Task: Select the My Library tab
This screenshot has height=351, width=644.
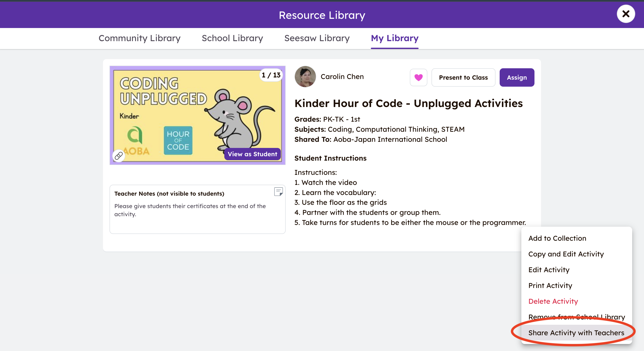Action: point(395,38)
